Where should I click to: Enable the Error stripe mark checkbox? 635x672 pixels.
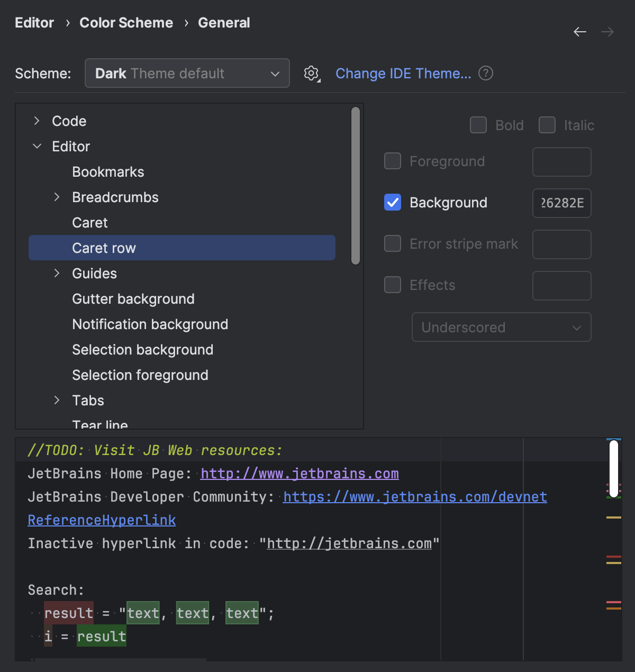pyautogui.click(x=392, y=243)
